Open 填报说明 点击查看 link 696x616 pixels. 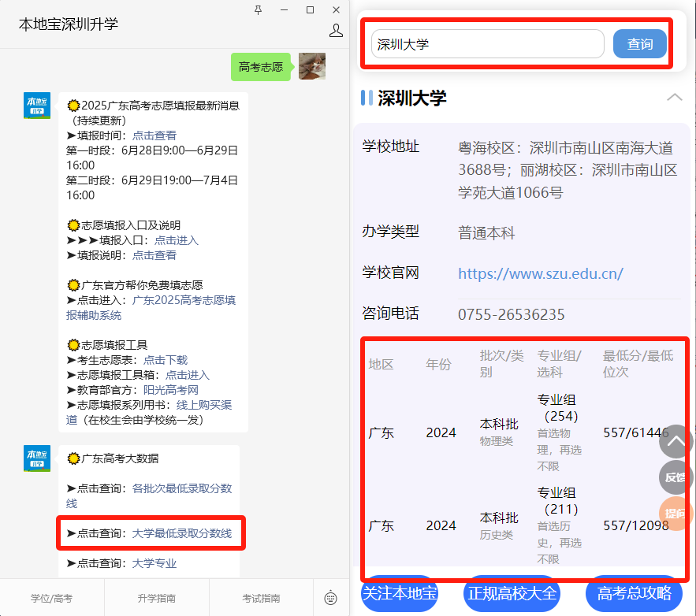tap(154, 255)
